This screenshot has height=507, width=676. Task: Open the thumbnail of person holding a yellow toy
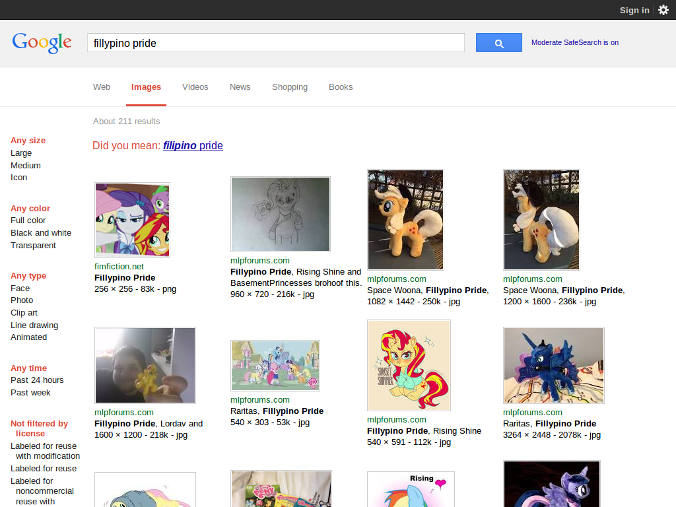coord(145,365)
